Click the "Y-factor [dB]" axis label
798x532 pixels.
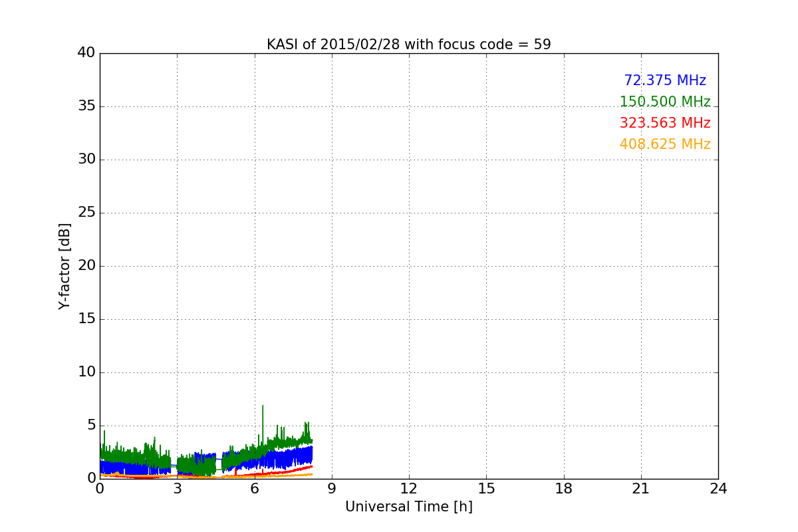click(x=64, y=266)
